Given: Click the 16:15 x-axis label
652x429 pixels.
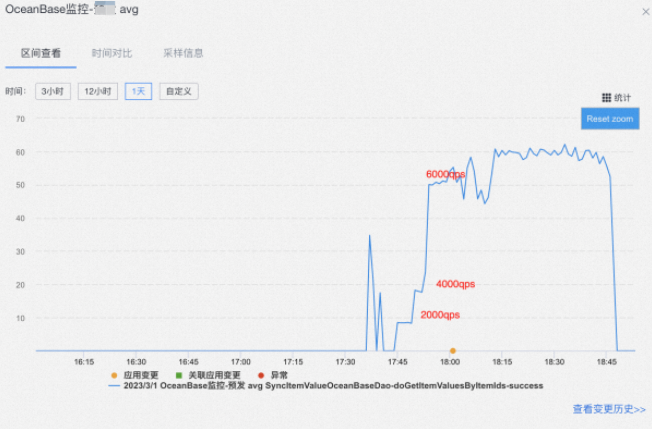Looking at the screenshot, I should 84,362.
